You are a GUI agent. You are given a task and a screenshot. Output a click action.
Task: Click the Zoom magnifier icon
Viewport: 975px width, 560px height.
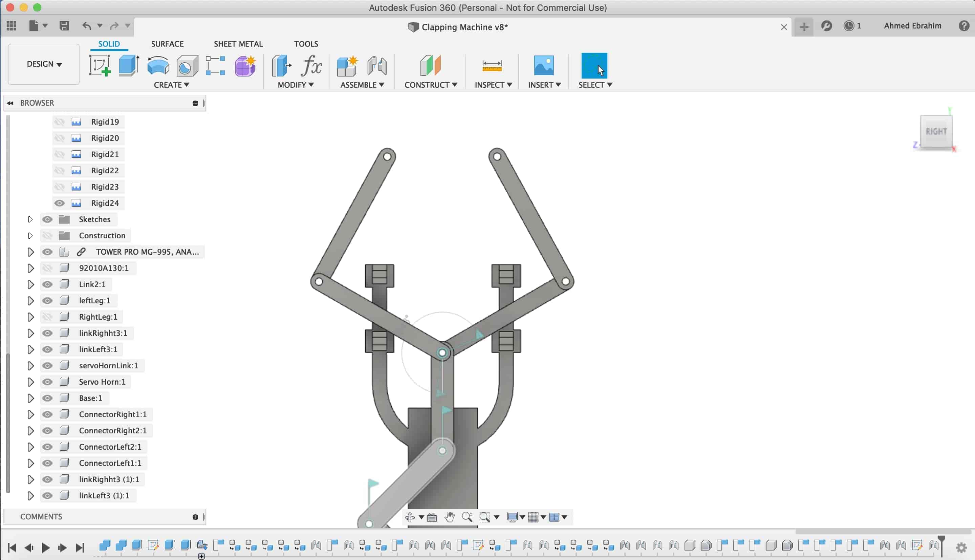[467, 517]
